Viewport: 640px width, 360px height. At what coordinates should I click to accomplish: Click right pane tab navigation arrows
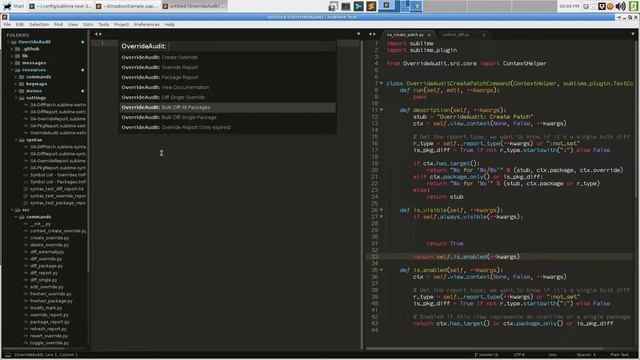coord(372,34)
